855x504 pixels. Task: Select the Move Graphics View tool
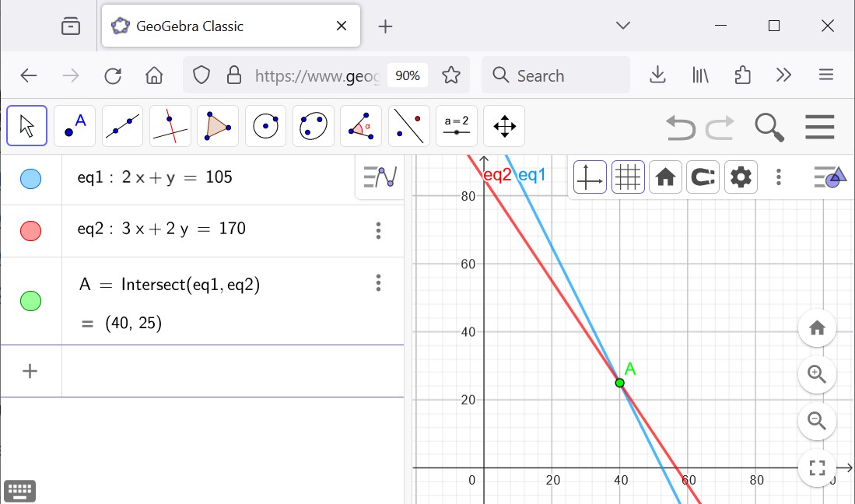click(504, 126)
